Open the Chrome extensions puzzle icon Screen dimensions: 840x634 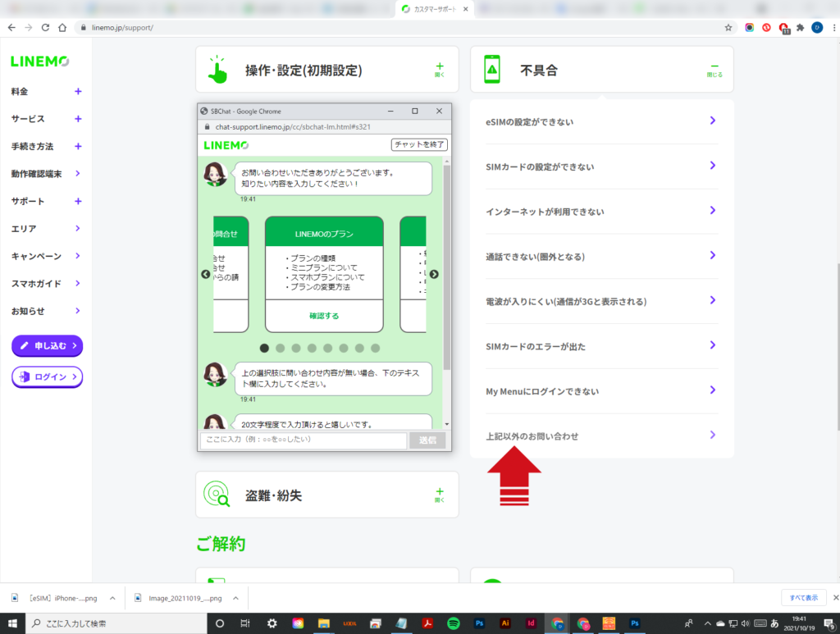(801, 27)
